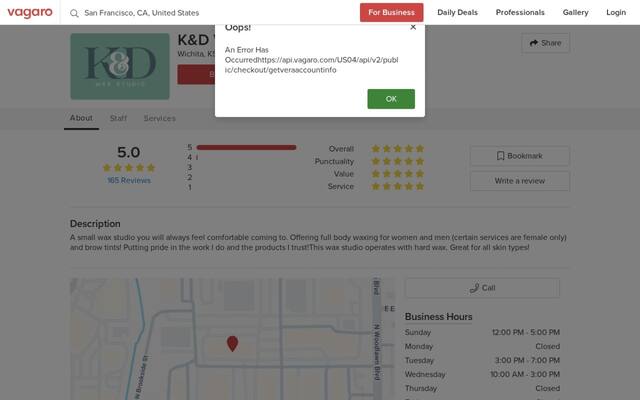Click the stars under the 5.0 score
Viewport: 640px width, 400px height.
coord(129,168)
